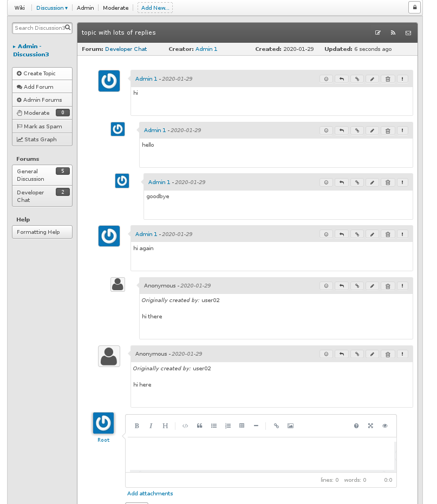Click the Bold button in reply editor
437x504 pixels.
tap(137, 426)
